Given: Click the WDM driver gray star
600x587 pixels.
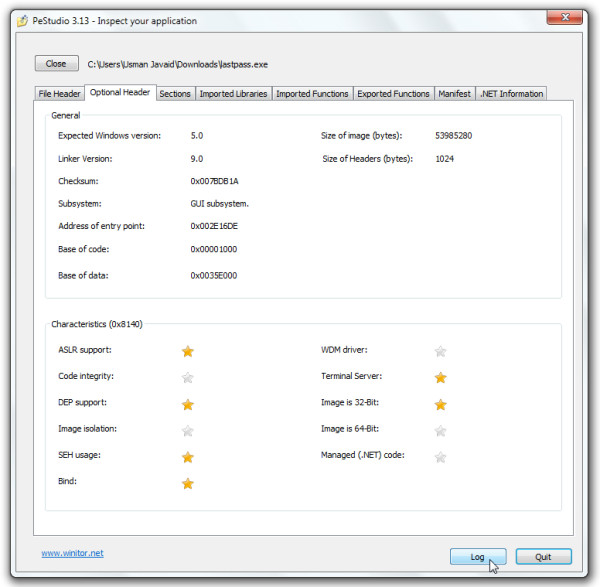Looking at the screenshot, I should coord(440,351).
